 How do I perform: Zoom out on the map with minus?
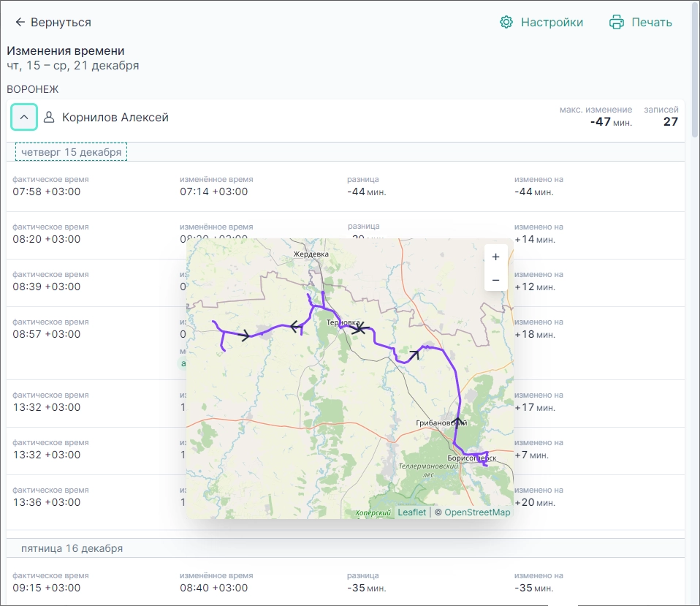point(495,280)
